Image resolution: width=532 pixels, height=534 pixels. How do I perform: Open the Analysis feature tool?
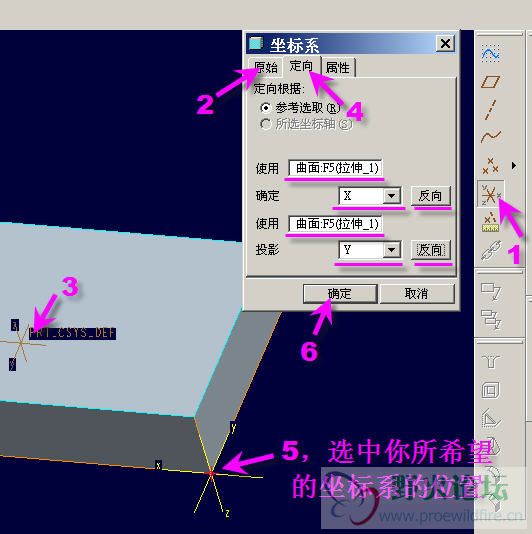tap(490, 222)
